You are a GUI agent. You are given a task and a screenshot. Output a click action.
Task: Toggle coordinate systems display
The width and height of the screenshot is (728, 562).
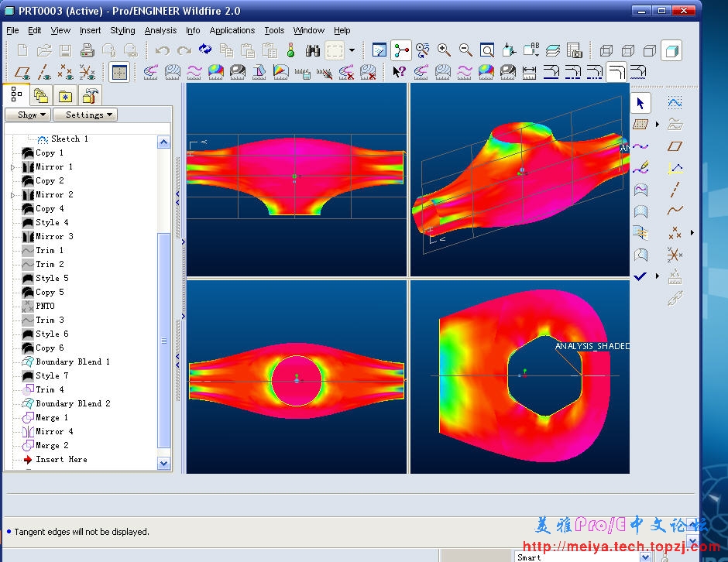pyautogui.click(x=87, y=73)
